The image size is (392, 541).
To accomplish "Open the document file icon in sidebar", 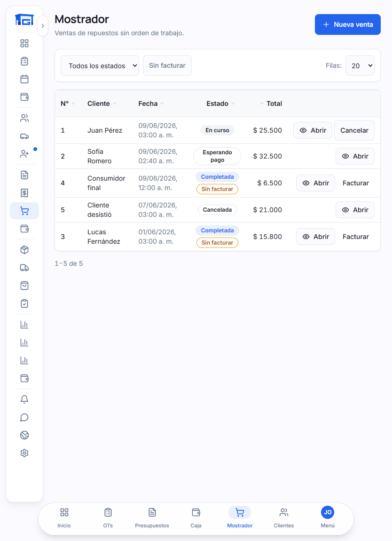I will [24, 175].
